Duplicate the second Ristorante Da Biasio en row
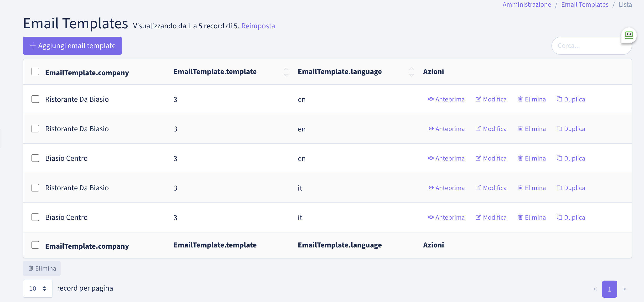 (571, 129)
